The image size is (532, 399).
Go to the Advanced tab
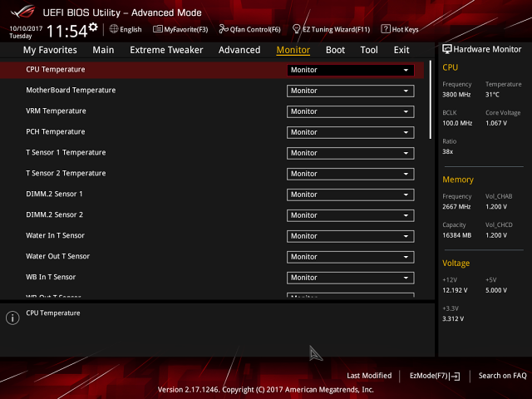pyautogui.click(x=239, y=50)
